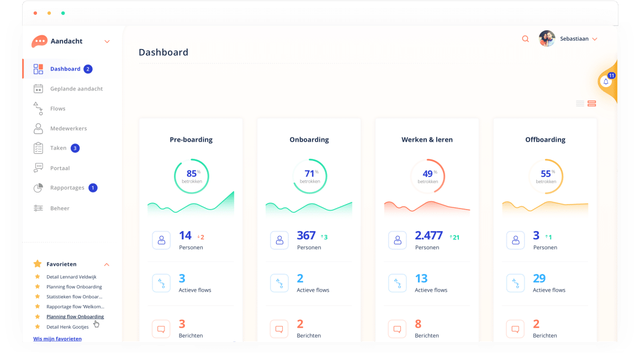
Task: Click the Personen icon in Pre-boarding card
Action: (x=161, y=240)
